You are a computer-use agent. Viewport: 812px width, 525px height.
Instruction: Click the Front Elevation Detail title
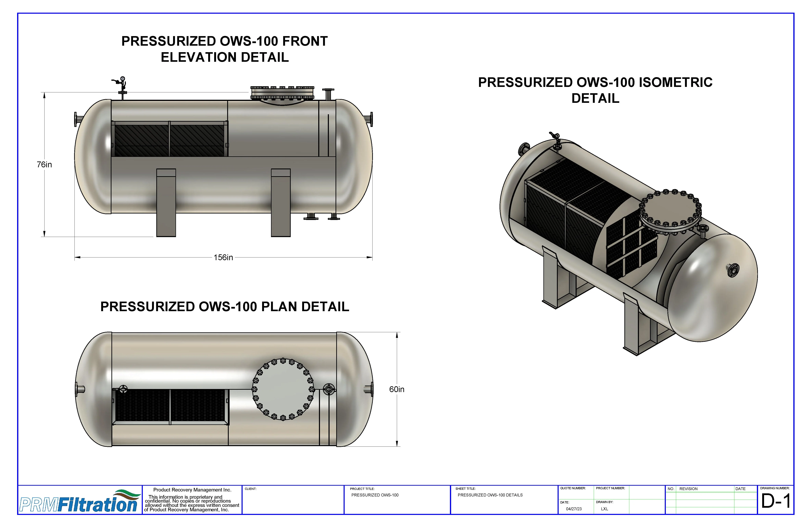(224, 49)
